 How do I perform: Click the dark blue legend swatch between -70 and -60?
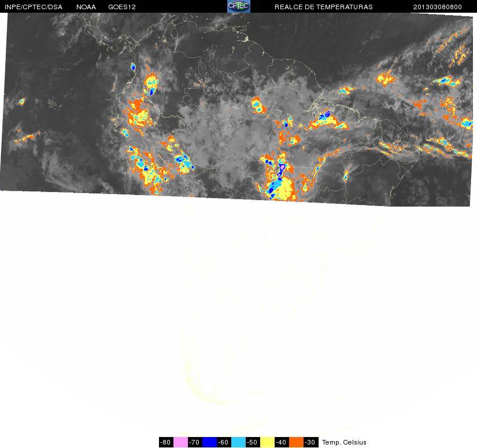coord(209,442)
